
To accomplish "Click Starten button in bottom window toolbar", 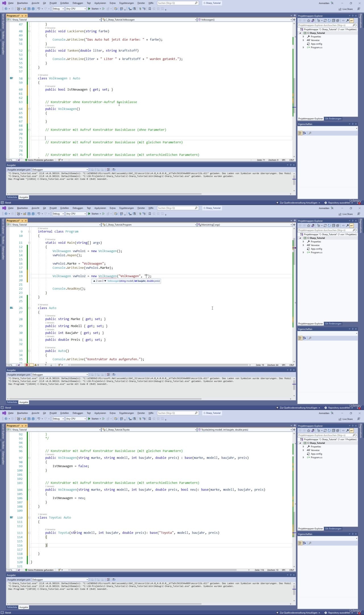I will (93, 419).
